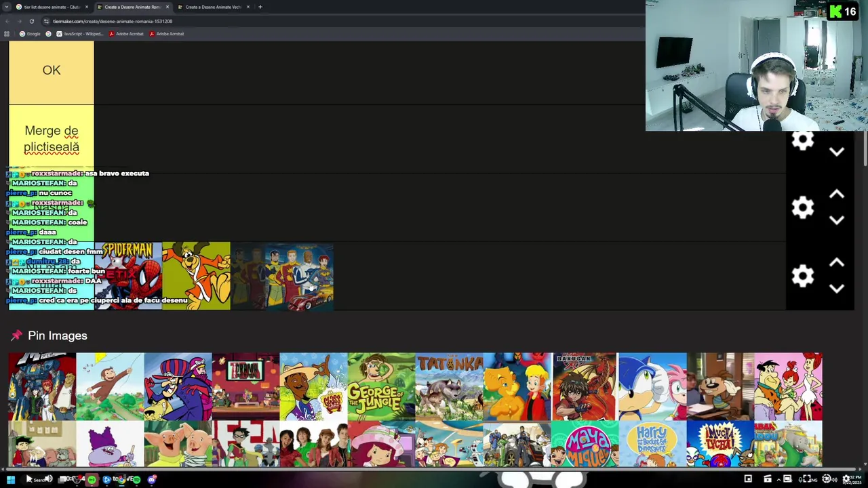
Task: Pick the Robin Teen Titans image
Action: pos(245,444)
